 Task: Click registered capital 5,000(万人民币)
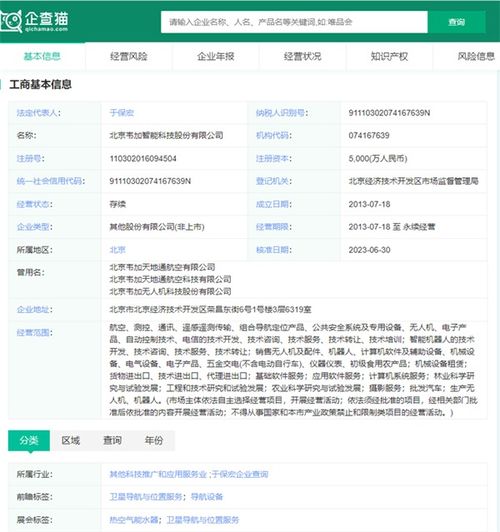378,158
